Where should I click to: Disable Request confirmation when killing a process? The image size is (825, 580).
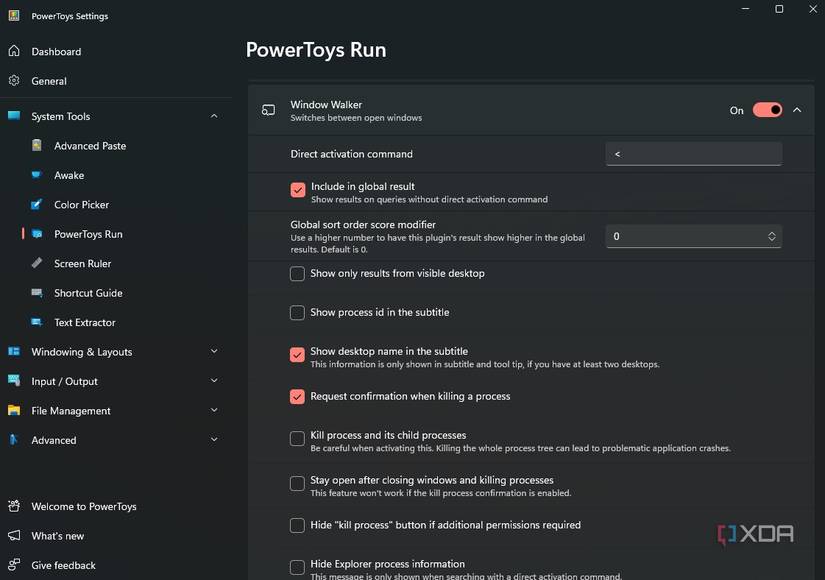click(x=297, y=396)
